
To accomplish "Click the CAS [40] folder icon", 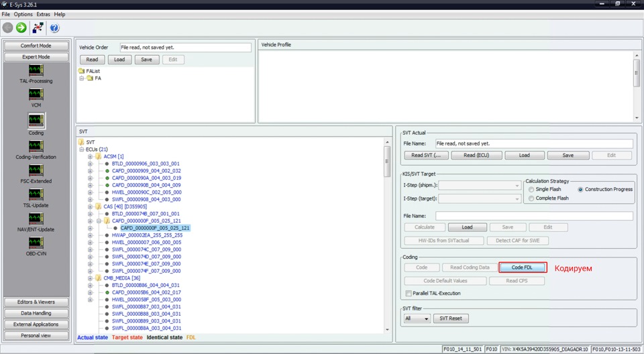I will [99, 206].
